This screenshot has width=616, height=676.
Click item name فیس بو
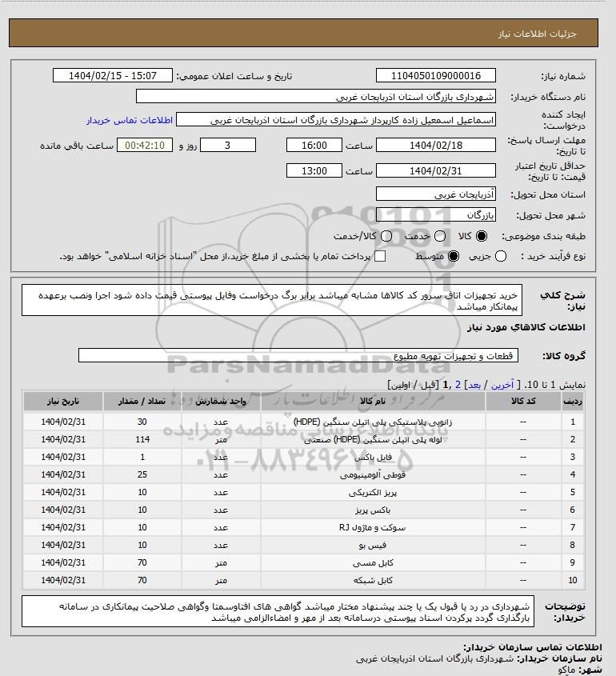coord(373,545)
